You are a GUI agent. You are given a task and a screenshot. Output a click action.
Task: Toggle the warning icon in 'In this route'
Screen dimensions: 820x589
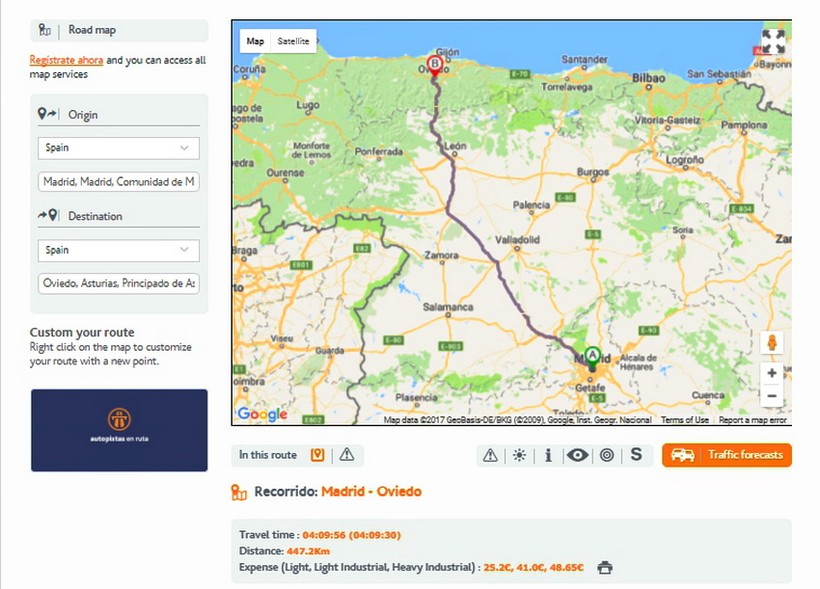click(347, 455)
